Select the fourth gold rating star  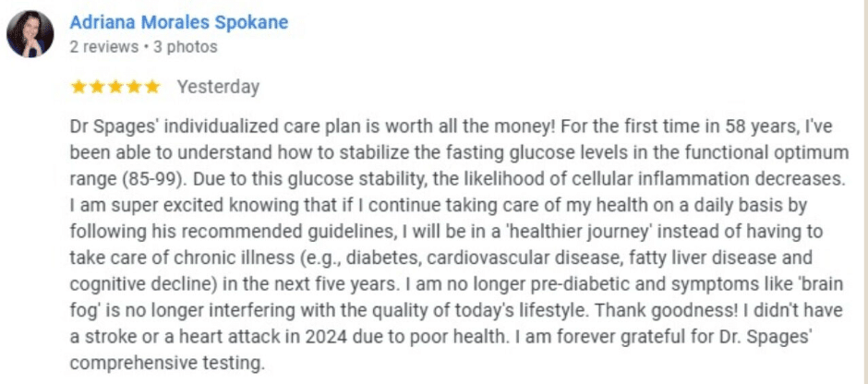tap(133, 87)
